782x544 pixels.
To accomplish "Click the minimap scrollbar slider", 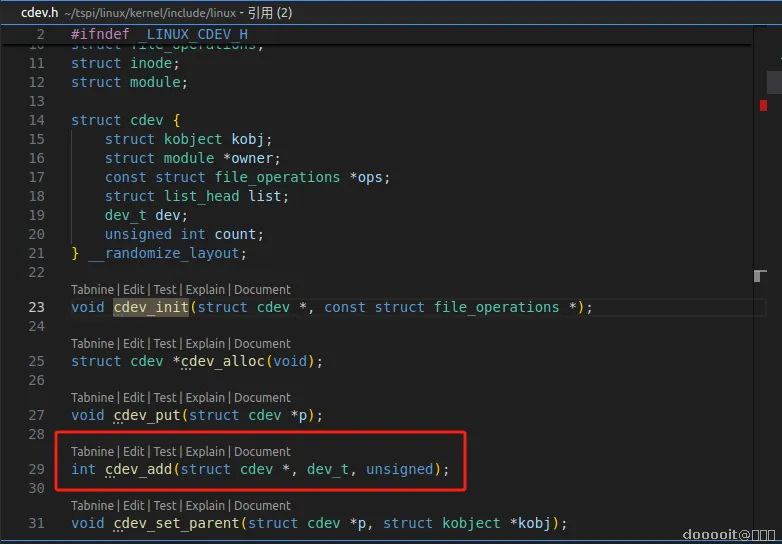I will [774, 82].
